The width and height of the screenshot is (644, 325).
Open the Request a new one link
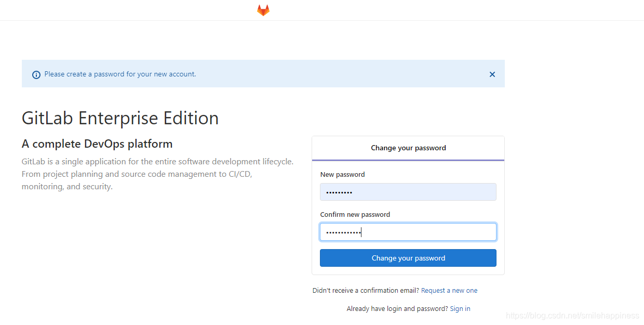point(449,291)
